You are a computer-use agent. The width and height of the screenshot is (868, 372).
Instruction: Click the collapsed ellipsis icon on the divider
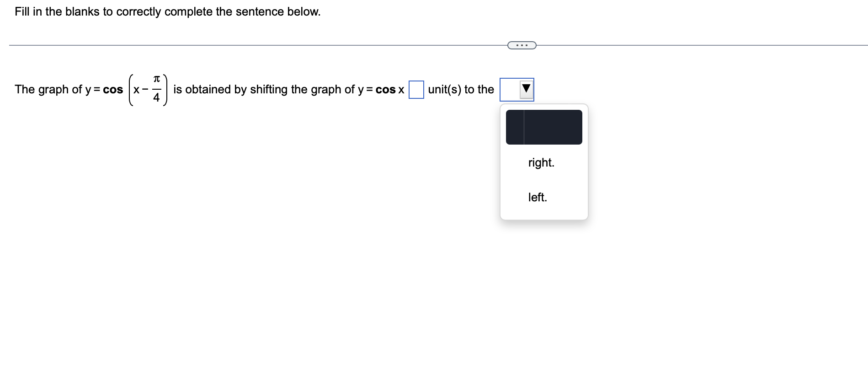tap(522, 45)
